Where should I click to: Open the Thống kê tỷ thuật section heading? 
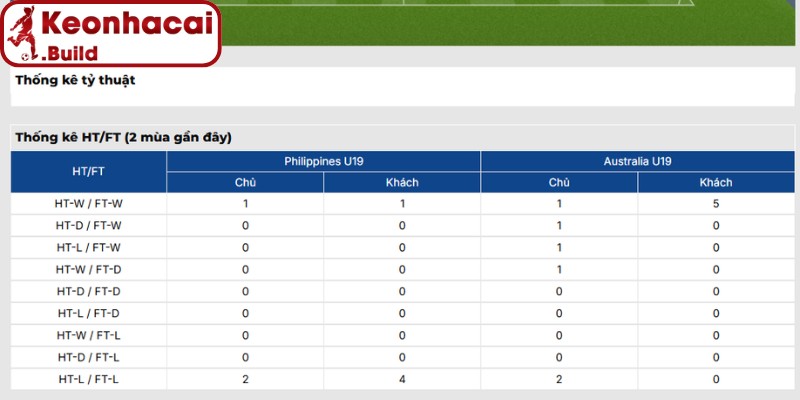pyautogui.click(x=75, y=80)
